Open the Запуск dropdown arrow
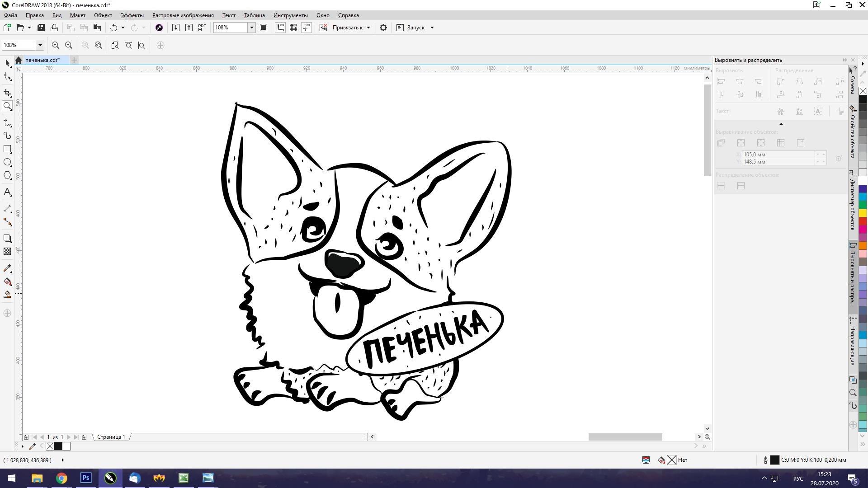The image size is (868, 488). (432, 28)
